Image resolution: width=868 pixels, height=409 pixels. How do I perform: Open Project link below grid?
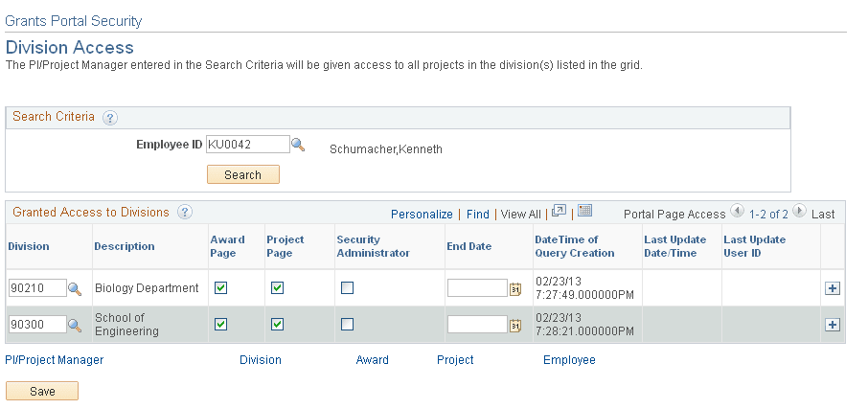[455, 360]
